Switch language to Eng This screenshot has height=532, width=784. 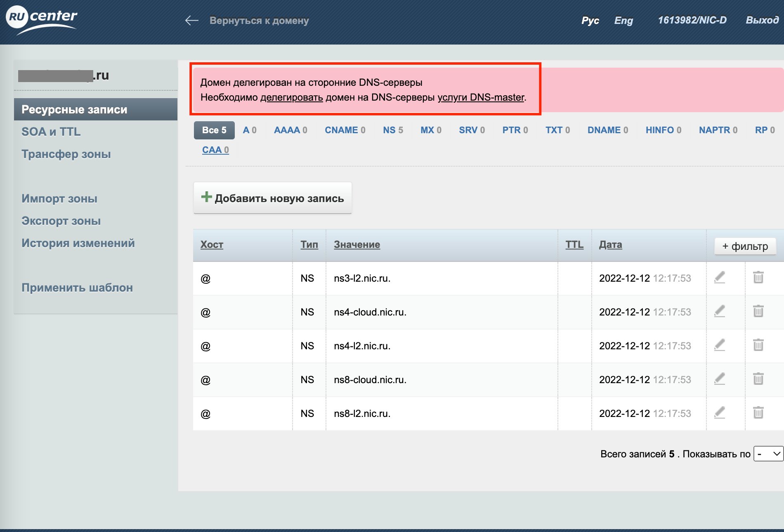[x=623, y=20]
